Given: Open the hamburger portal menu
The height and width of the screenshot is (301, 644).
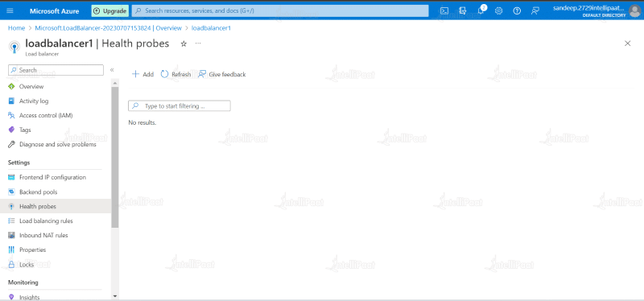Looking at the screenshot, I should (x=10, y=11).
